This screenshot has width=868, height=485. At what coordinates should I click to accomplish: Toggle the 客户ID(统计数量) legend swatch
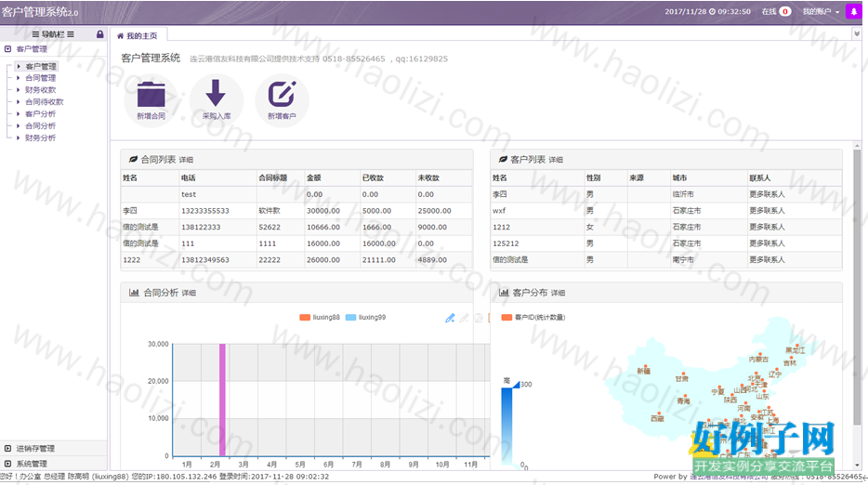click(x=506, y=318)
